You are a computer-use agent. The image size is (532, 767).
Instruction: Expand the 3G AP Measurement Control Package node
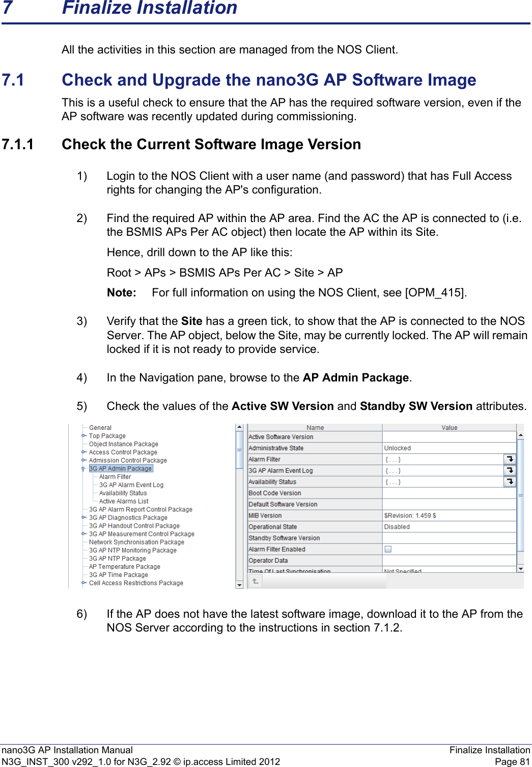click(x=84, y=534)
